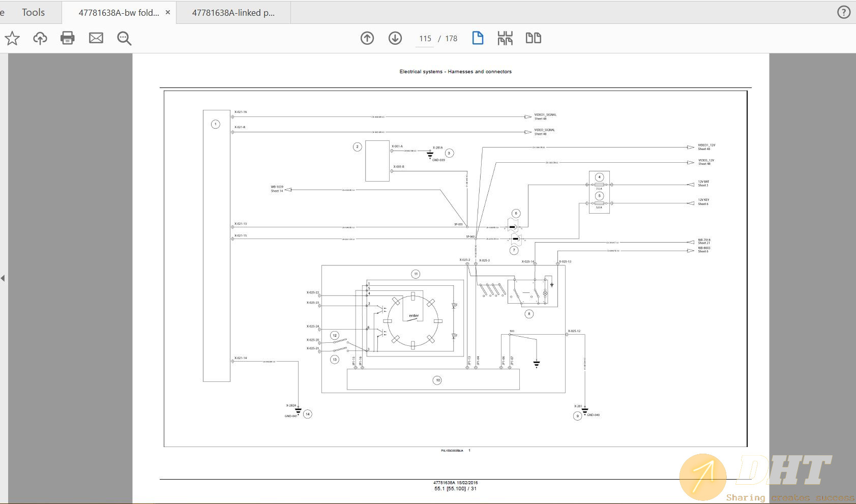Bookmark the file with the star icon
Viewport: 856px width, 504px height.
pos(12,38)
